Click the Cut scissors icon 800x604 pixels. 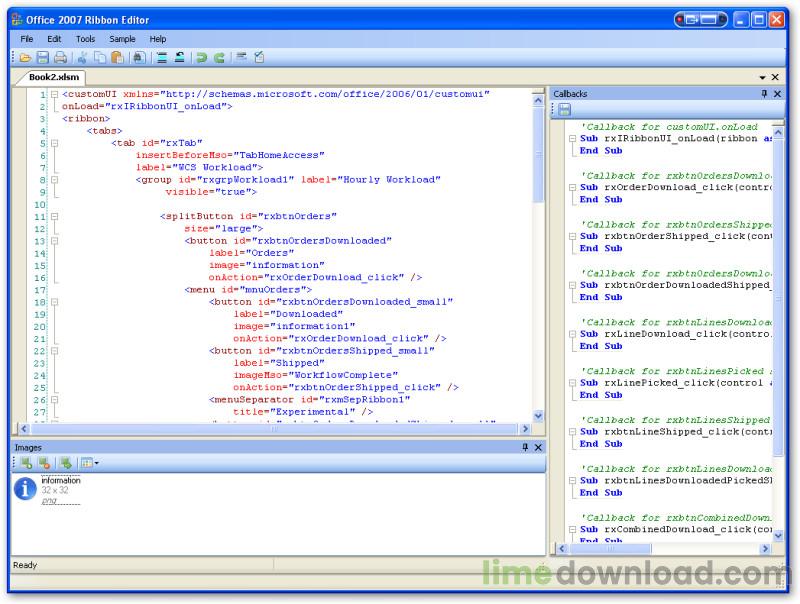(x=83, y=58)
